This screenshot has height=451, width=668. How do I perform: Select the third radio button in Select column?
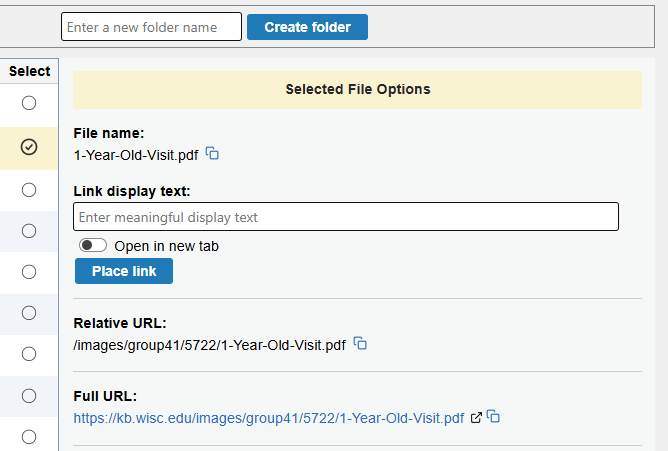pos(29,189)
